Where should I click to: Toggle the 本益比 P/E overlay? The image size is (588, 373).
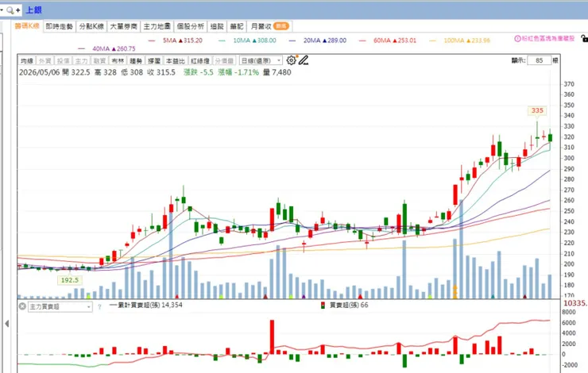175,60
